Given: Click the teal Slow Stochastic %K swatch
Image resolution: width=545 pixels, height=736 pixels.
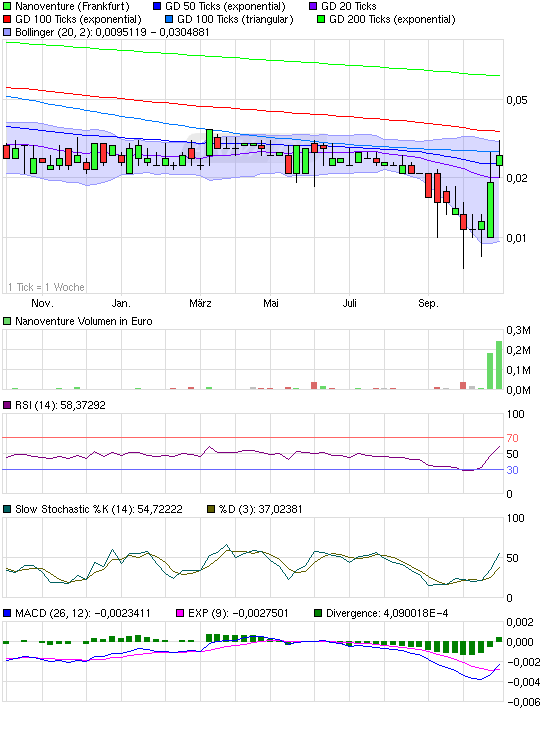Looking at the screenshot, I should tap(7, 509).
